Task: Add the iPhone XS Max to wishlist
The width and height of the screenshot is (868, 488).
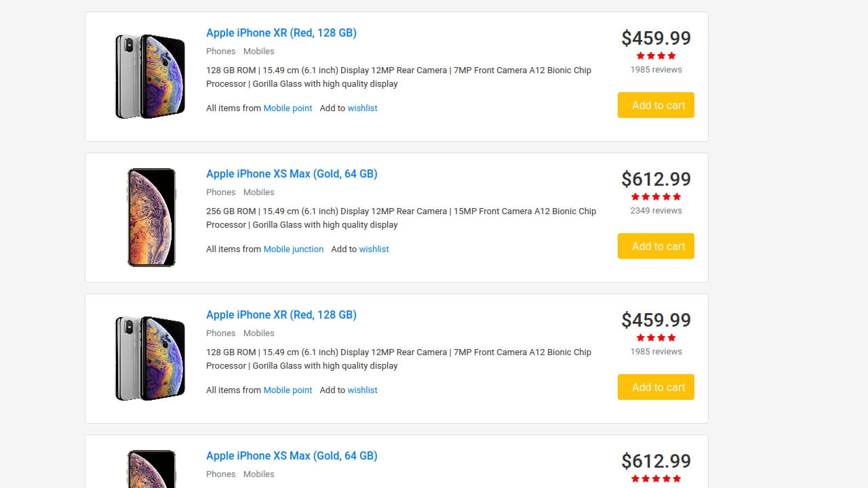Action: click(374, 249)
